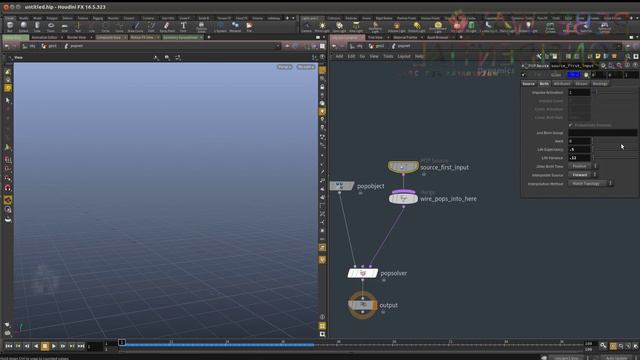Click the current frame marker on timeline

[x=122, y=342]
